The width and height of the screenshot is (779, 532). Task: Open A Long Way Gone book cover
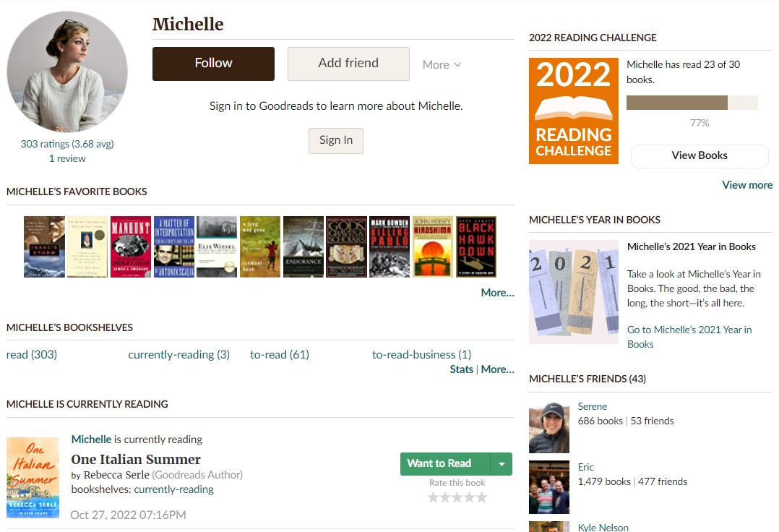pyautogui.click(x=260, y=247)
